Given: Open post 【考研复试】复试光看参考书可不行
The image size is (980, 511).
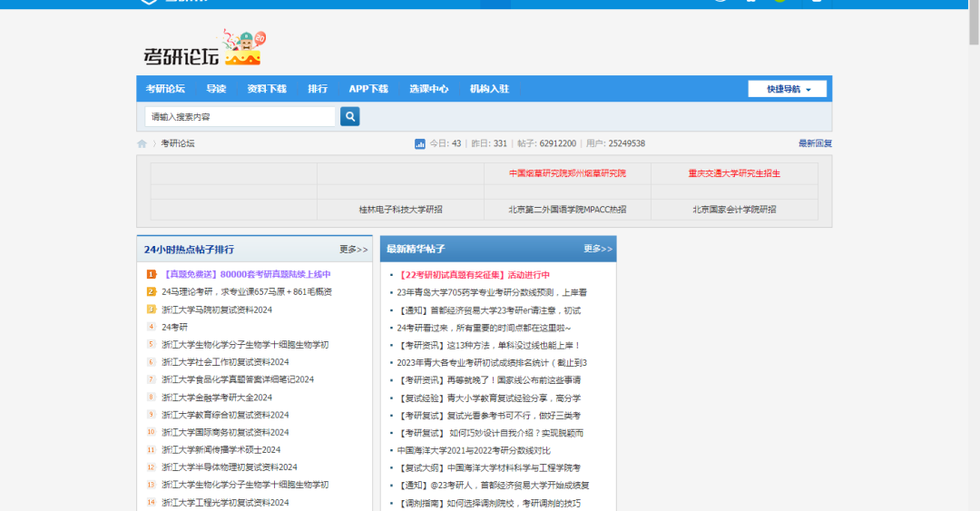Looking at the screenshot, I should (489, 416).
